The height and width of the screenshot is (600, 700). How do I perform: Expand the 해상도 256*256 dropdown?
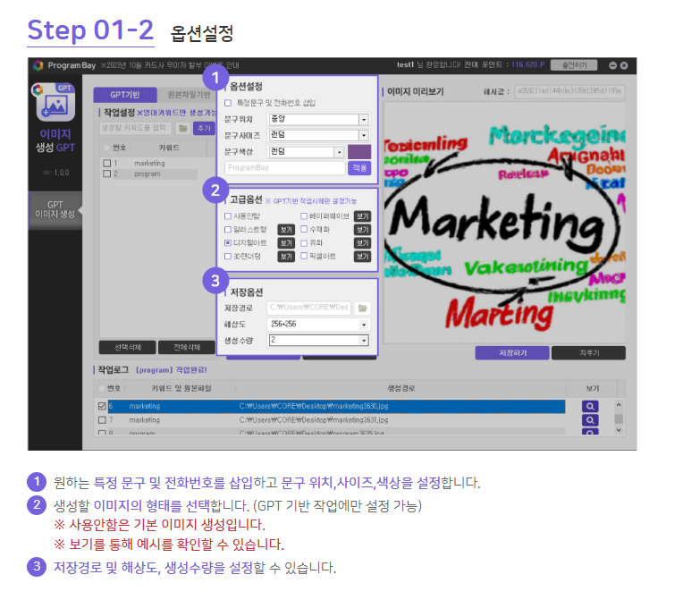tap(363, 324)
